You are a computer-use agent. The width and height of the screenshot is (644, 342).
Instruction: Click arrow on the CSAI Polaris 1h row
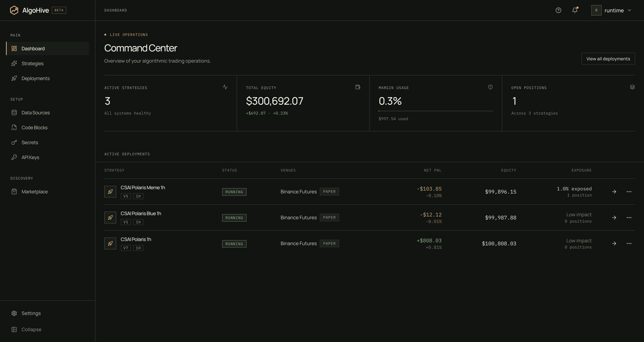coord(614,244)
